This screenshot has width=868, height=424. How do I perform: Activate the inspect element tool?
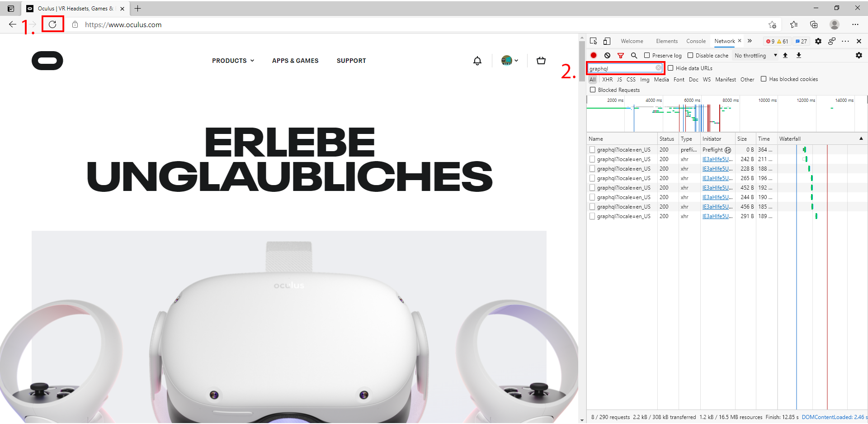click(x=594, y=41)
